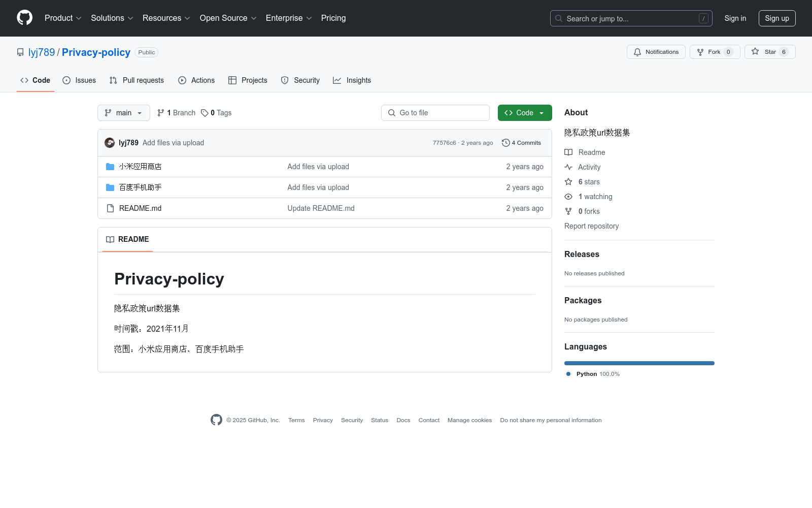The image size is (812, 508).
Task: Click the GitHub logo in the header
Action: point(24,18)
